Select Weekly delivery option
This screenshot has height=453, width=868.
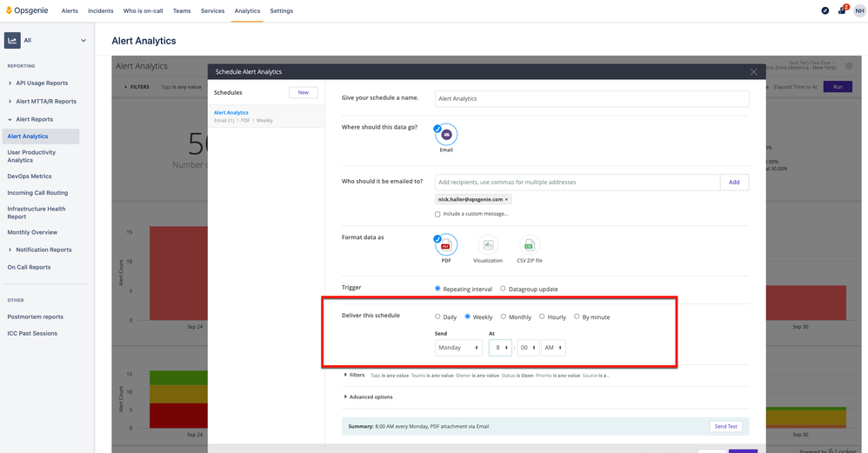(x=467, y=316)
